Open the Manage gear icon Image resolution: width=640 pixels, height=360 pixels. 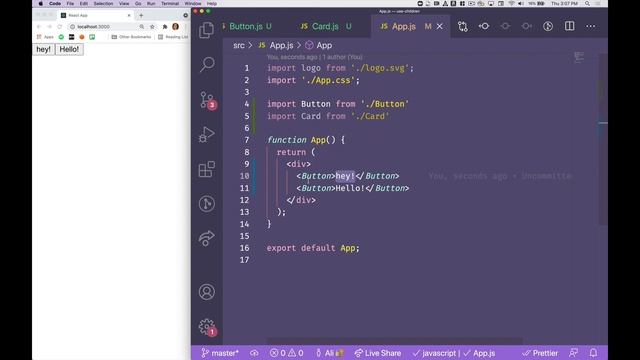(x=207, y=327)
